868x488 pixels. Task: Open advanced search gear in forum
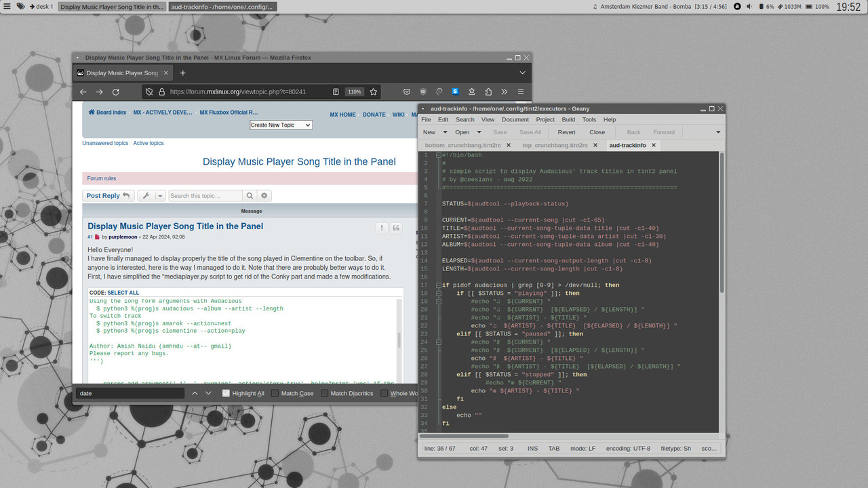(x=264, y=196)
